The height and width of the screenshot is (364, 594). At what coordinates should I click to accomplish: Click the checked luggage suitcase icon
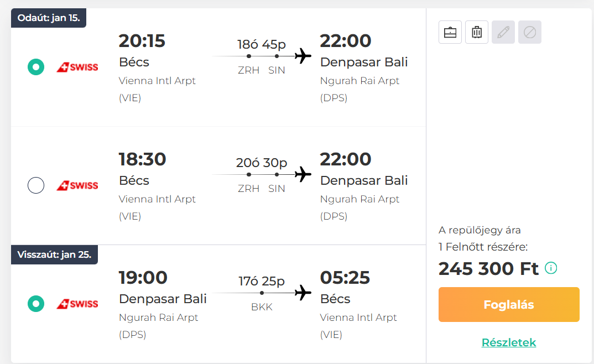pyautogui.click(x=477, y=32)
